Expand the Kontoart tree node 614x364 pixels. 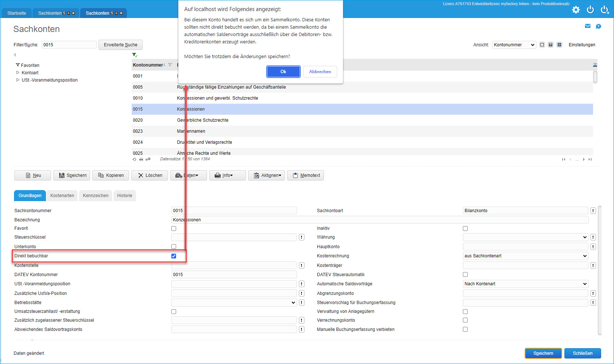tap(18, 73)
